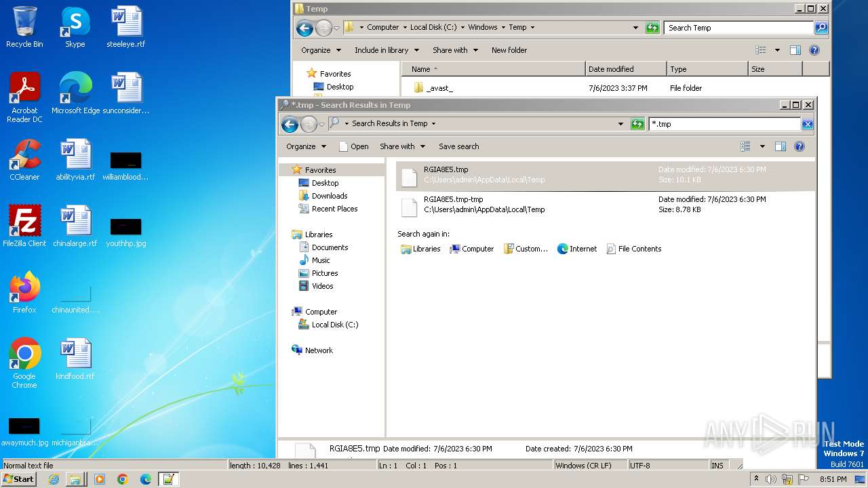This screenshot has width=868, height=488.
Task: Launch CCleaner from the desktop
Action: click(x=24, y=160)
